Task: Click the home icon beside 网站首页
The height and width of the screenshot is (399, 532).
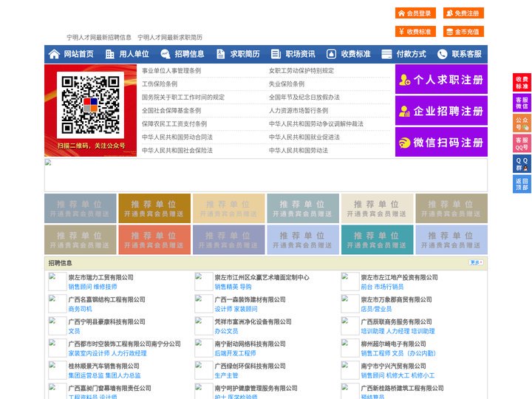Action: pyautogui.click(x=54, y=54)
